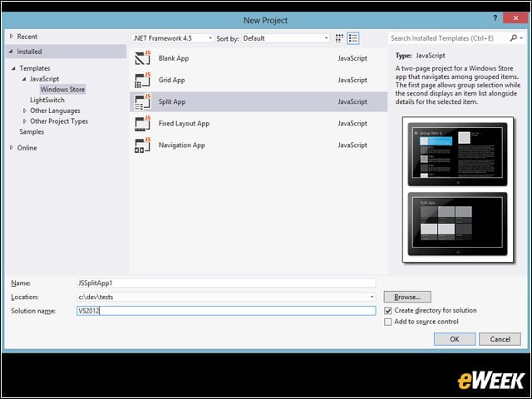The height and width of the screenshot is (399, 532).
Task: Click the Templates tree label
Action: pyautogui.click(x=35, y=68)
